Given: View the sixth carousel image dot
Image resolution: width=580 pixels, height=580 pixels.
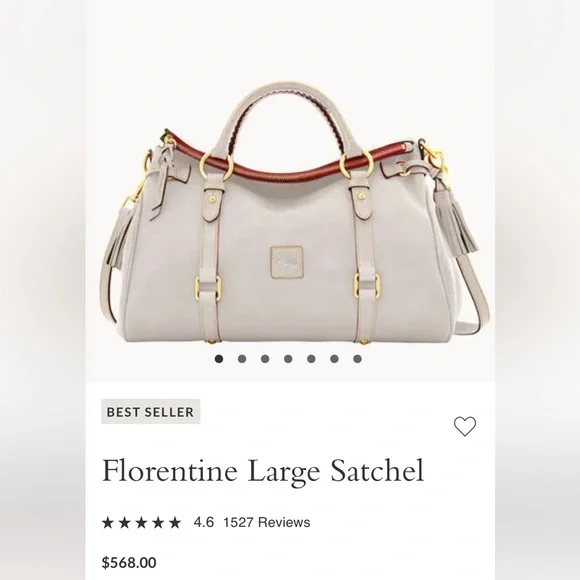Looking at the screenshot, I should click(x=334, y=359).
